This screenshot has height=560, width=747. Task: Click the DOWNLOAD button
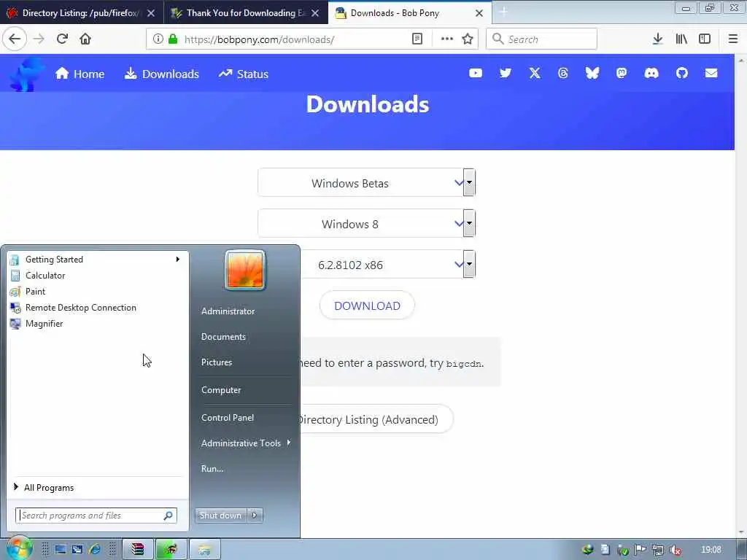pos(367,306)
